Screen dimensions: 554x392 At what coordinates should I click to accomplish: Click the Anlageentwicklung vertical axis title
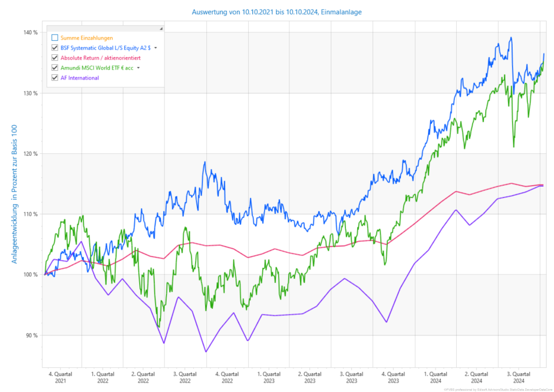(16, 197)
